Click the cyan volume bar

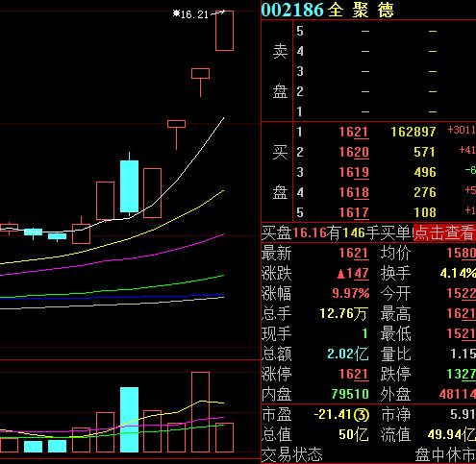click(x=129, y=420)
